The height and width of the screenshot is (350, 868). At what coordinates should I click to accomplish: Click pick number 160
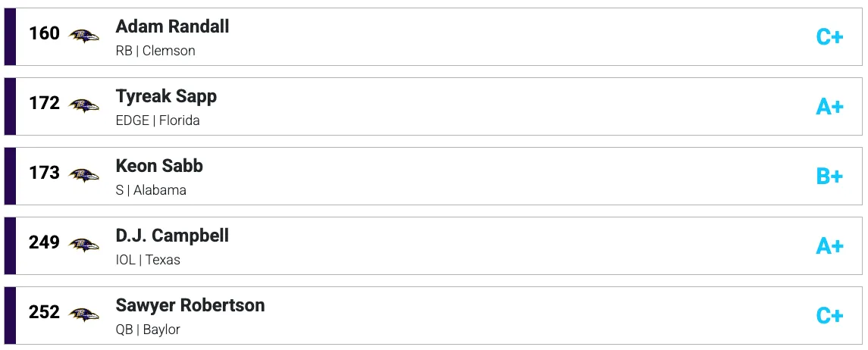click(44, 34)
